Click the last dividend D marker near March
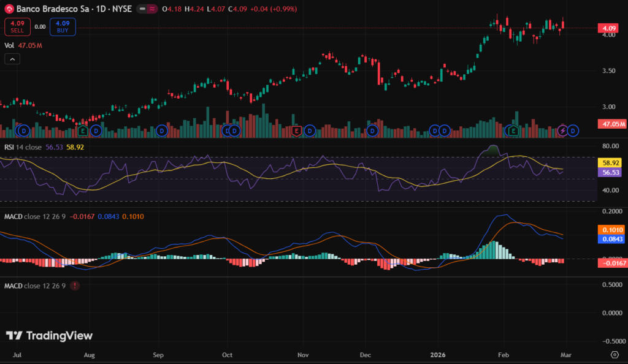This screenshot has height=364, width=628. tap(573, 131)
